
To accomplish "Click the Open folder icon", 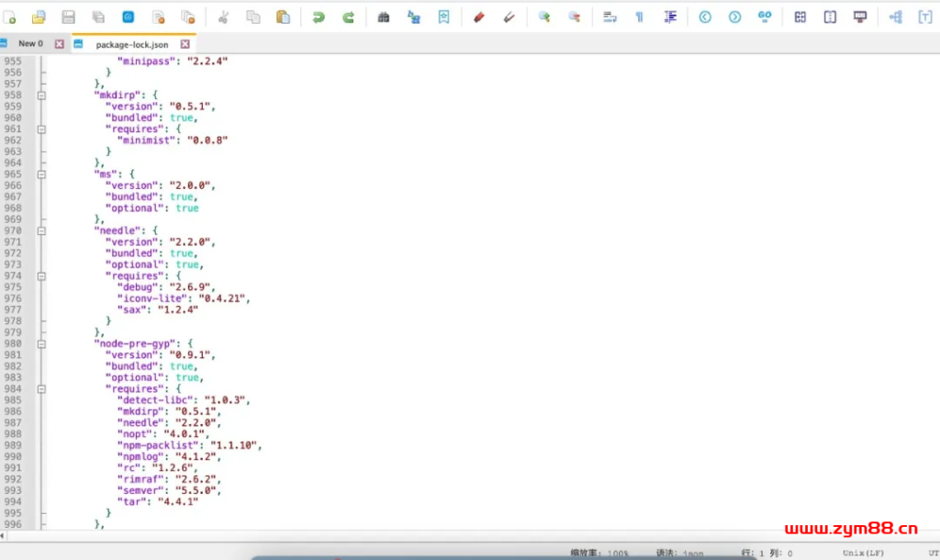I will click(39, 17).
